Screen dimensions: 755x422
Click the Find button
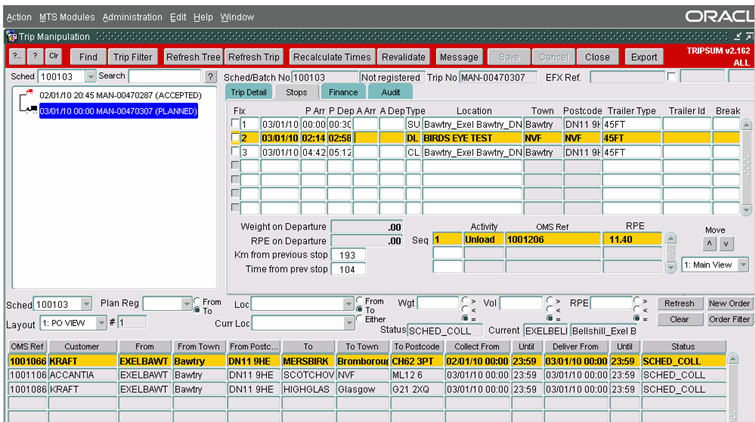coord(88,57)
